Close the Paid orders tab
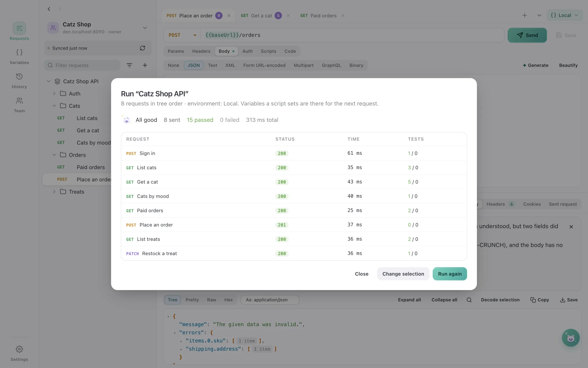588x368 pixels. point(343,16)
